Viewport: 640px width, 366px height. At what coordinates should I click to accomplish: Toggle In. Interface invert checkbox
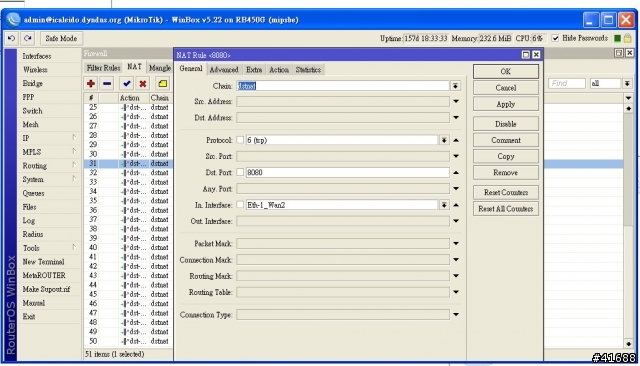coord(240,205)
